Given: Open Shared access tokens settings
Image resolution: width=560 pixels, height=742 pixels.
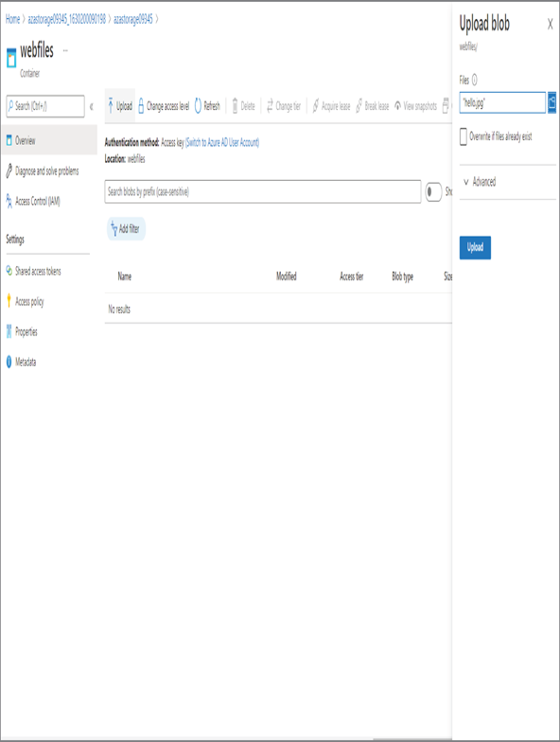Looking at the screenshot, I should pyautogui.click(x=34, y=271).
